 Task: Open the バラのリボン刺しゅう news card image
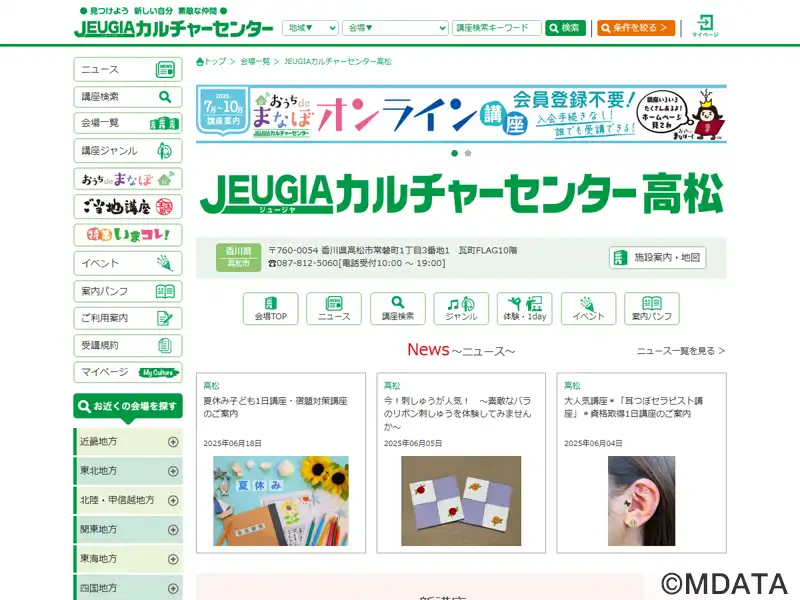click(461, 501)
